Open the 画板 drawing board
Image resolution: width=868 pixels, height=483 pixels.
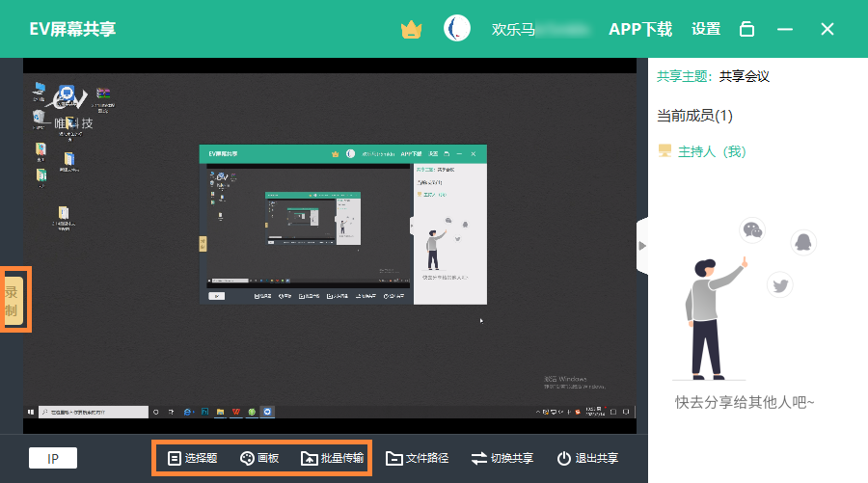pyautogui.click(x=258, y=458)
